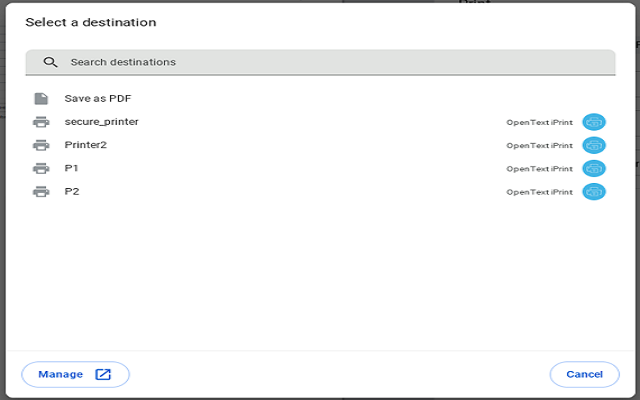Click the blue iPrint badge for Printer2
Image resolution: width=640 pixels, height=400 pixels.
coord(594,145)
